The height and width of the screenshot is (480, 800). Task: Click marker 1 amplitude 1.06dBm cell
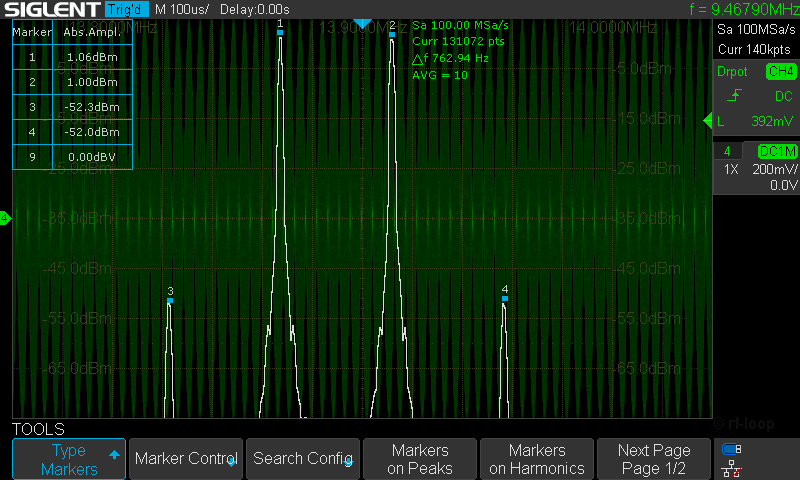click(x=92, y=57)
